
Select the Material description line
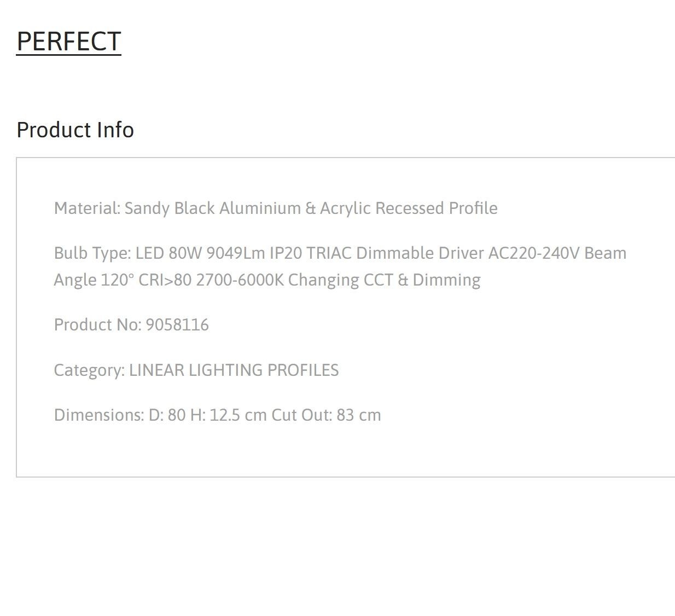[x=276, y=208]
